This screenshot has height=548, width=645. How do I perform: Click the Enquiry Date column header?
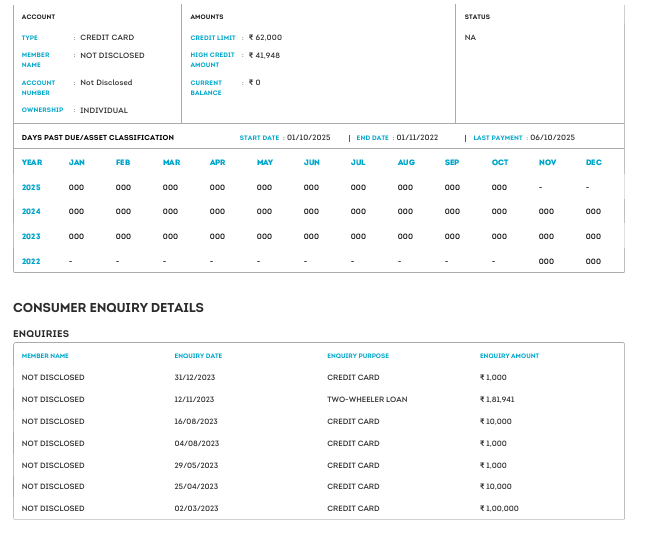(x=198, y=355)
